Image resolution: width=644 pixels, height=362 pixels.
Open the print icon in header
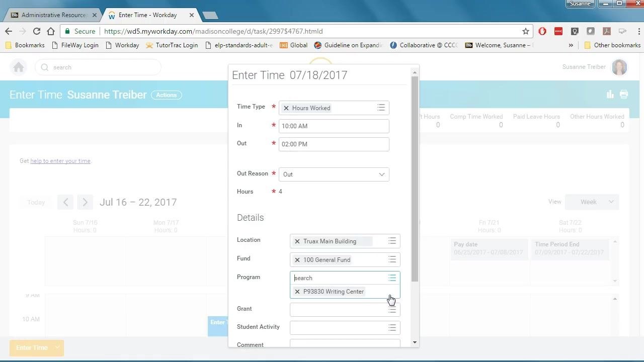click(624, 94)
